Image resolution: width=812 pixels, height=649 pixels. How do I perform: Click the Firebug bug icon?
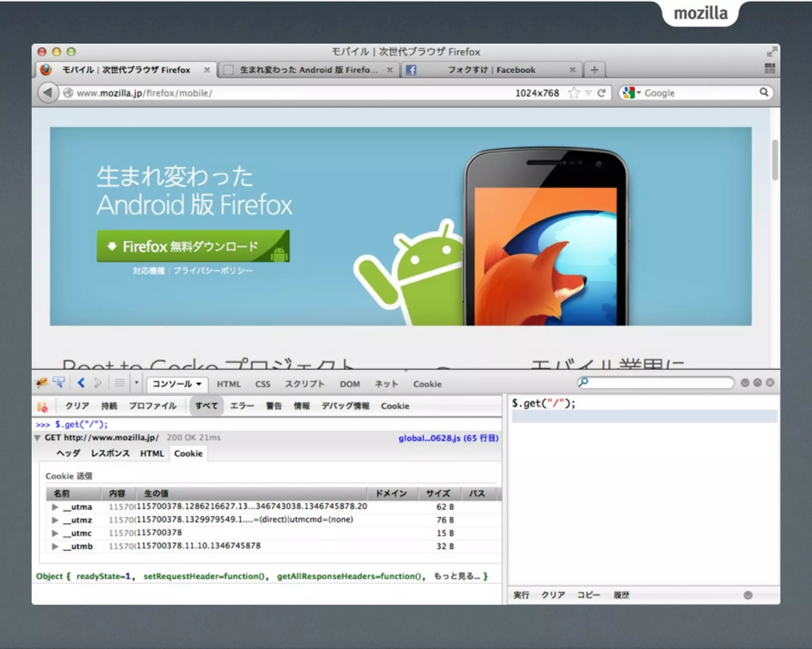tap(41, 383)
